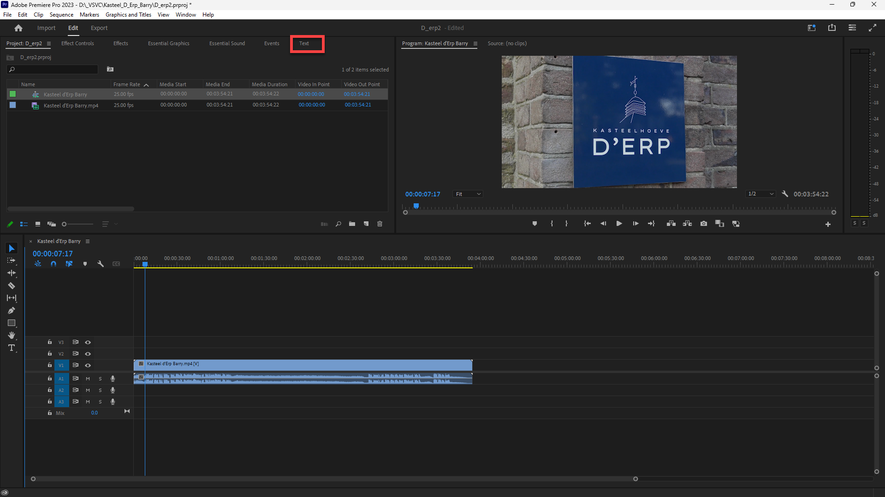Open Comparison View in Program monitor
Screen dimensions: 885x497
pos(720,223)
